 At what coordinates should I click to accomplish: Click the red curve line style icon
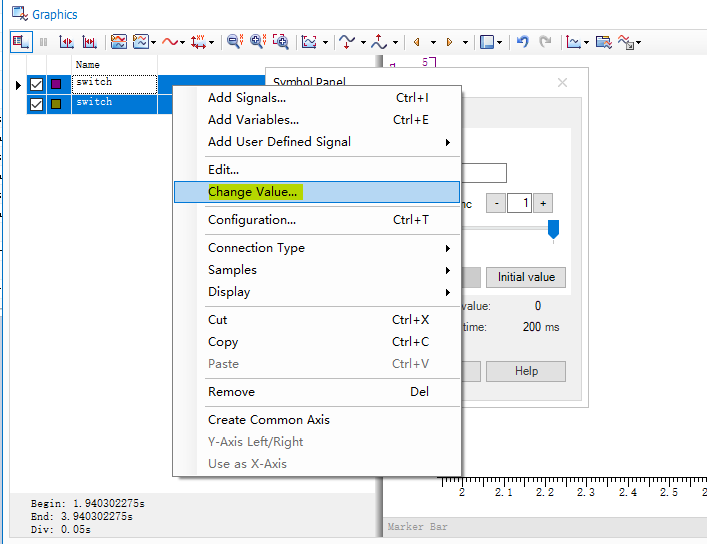point(170,42)
